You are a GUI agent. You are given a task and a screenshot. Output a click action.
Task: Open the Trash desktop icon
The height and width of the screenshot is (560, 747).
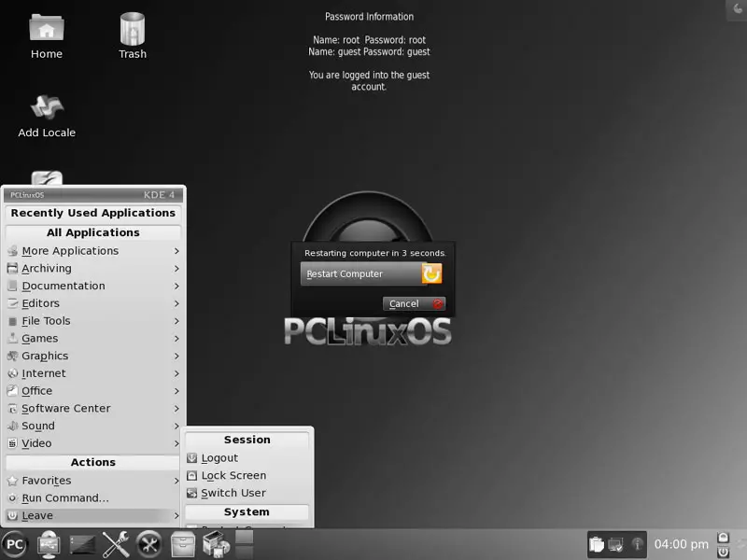pyautogui.click(x=133, y=29)
